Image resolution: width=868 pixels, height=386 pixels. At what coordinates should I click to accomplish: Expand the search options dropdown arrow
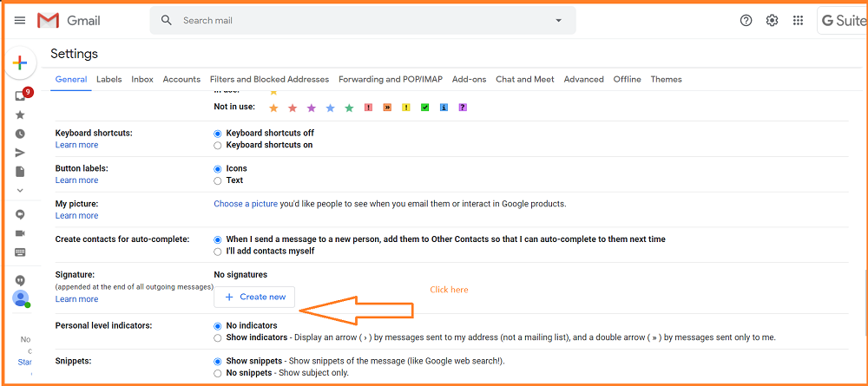tap(558, 21)
